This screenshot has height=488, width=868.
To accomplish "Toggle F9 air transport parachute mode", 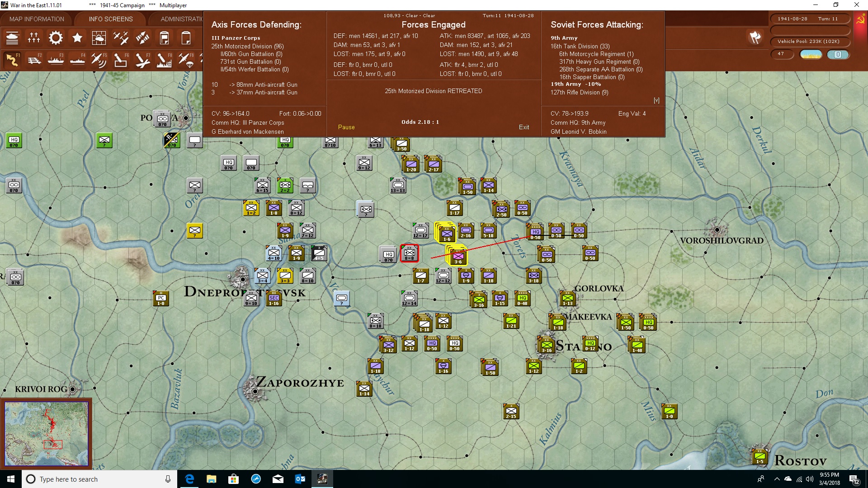I will click(186, 60).
